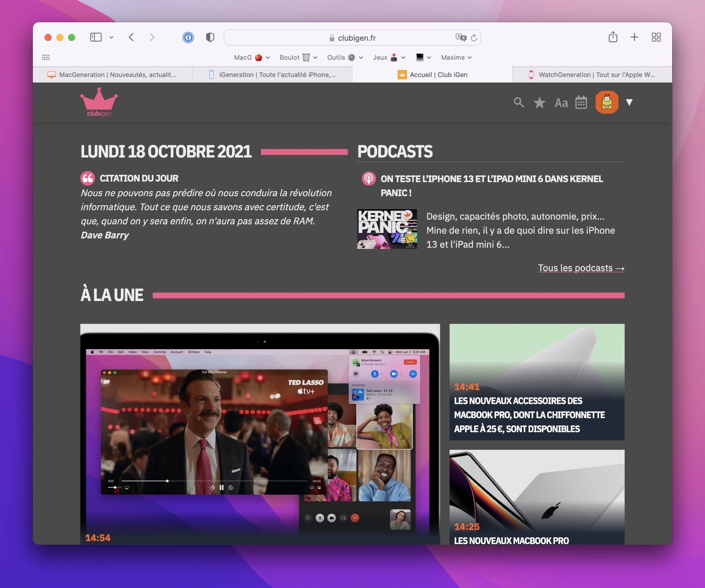The image size is (705, 588).
Task: Open the sidebar options chevron
Action: (111, 38)
